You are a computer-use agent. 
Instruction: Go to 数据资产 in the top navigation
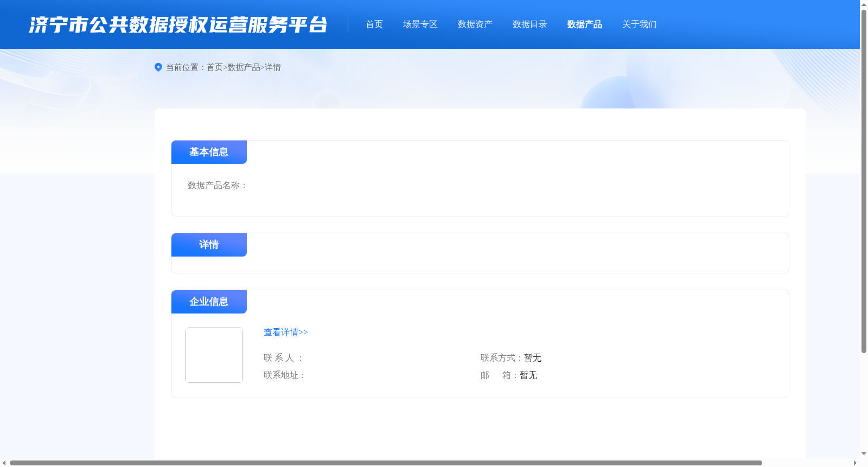[x=475, y=24]
